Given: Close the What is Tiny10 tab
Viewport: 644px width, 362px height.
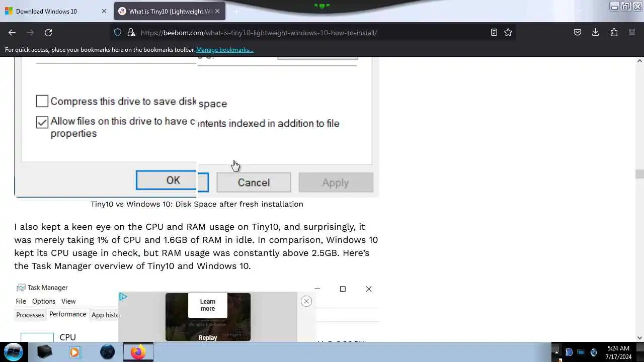Looking at the screenshot, I should pos(217,11).
